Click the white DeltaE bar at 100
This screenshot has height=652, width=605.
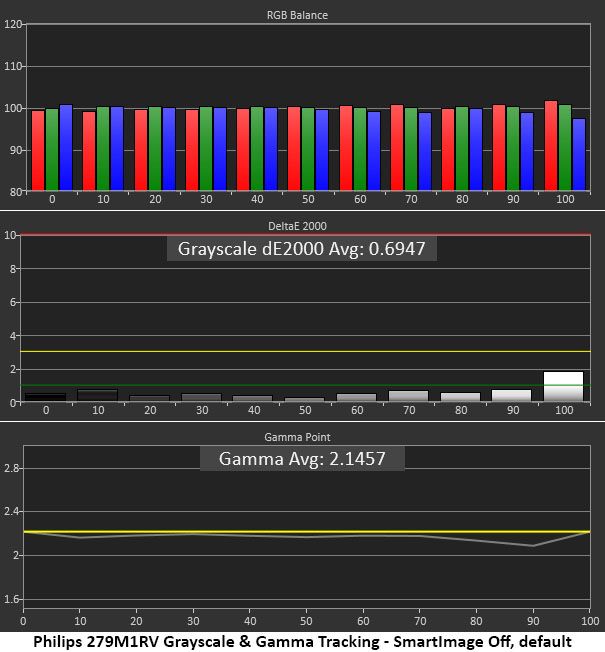(x=563, y=386)
